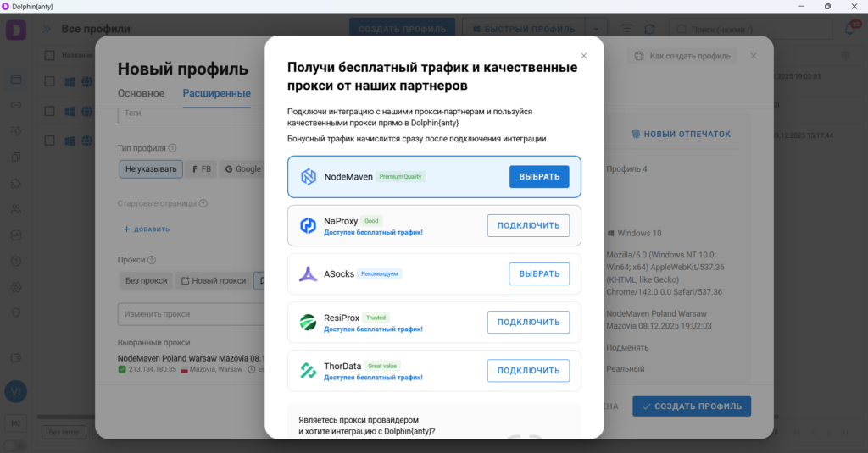
Task: Open the copy/bulk sidebar icon
Action: [16, 157]
